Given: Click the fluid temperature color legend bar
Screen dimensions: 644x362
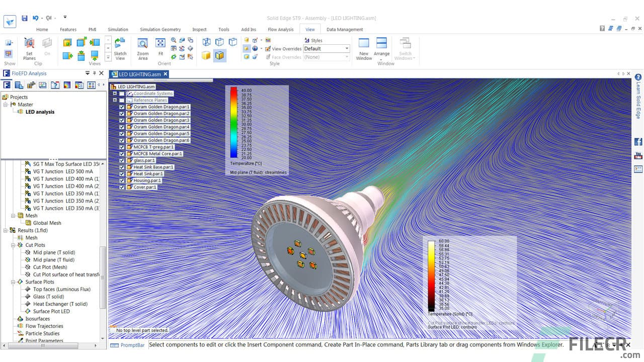Looking at the screenshot, I should 233,123.
